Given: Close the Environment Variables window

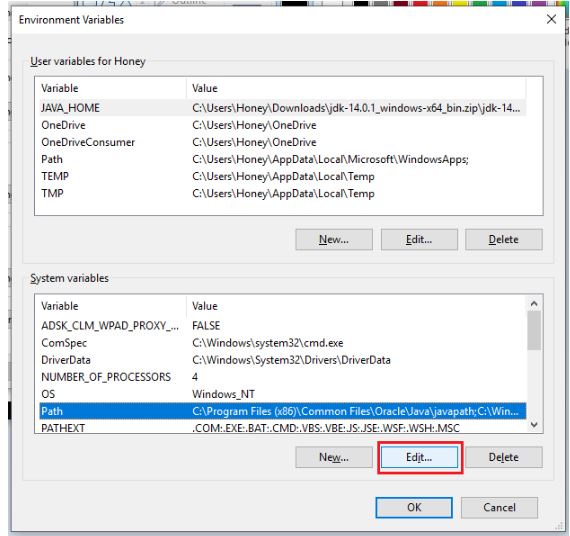Looking at the screenshot, I should click(551, 19).
